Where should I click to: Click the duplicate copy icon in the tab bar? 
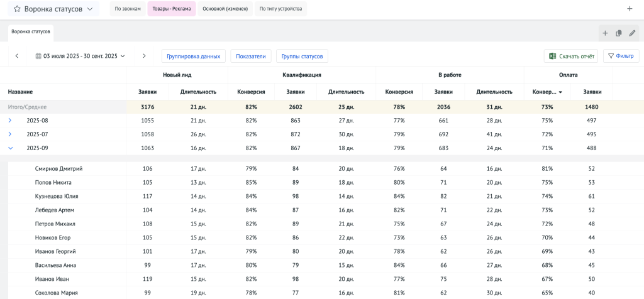(619, 33)
